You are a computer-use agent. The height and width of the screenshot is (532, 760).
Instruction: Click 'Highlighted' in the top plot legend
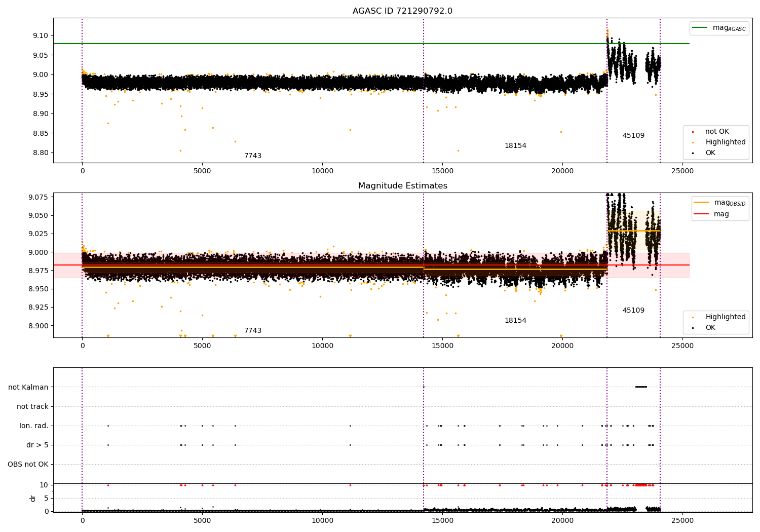726,142
